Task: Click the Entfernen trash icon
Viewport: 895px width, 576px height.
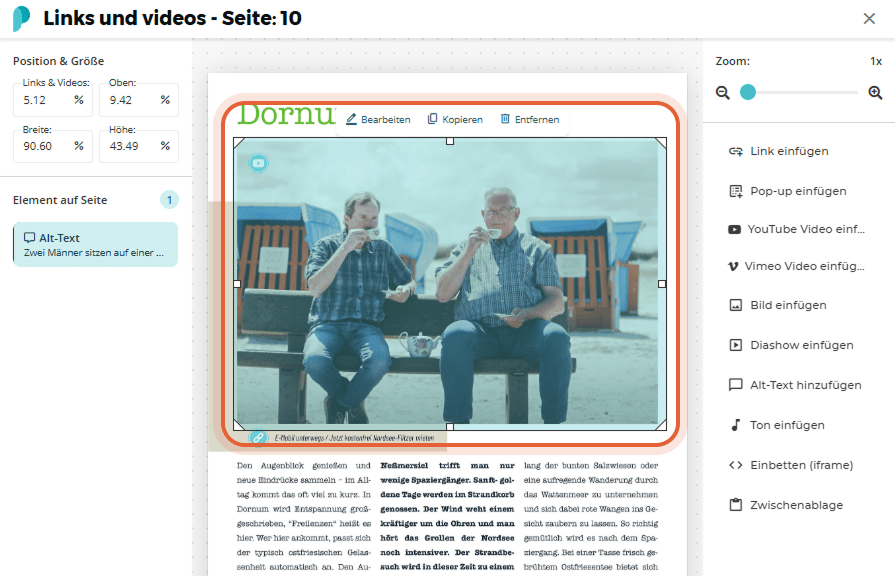Action: (x=505, y=119)
